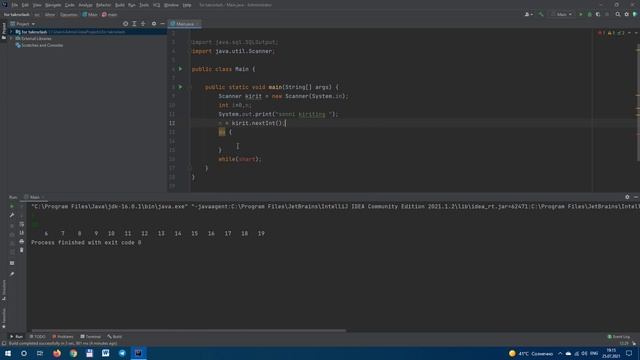640x360 pixels.
Task: Open the Project view dropdown
Action: point(23,24)
